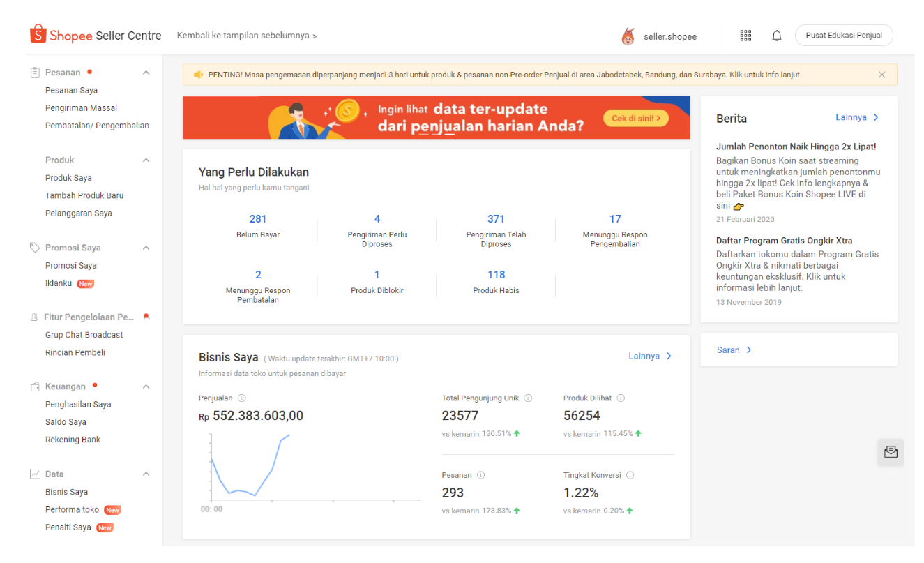Dismiss the PENTING pengemasan notice
The width and height of the screenshot is (924, 563).
[x=881, y=74]
